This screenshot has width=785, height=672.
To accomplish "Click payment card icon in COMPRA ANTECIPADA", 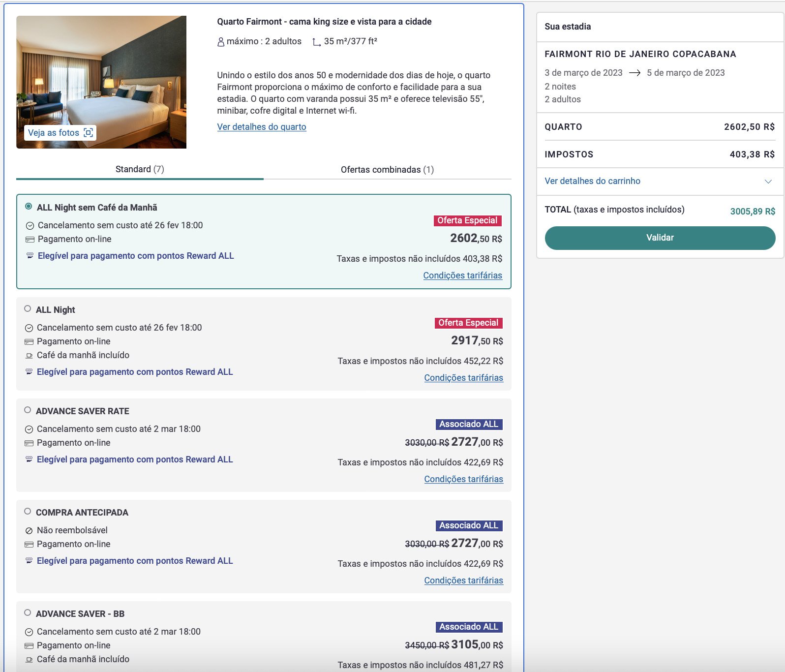I will [29, 545].
